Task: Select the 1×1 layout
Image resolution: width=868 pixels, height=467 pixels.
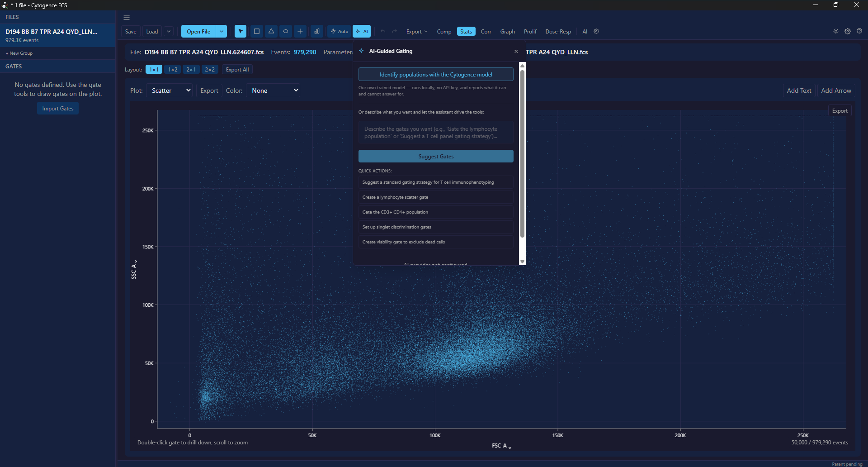Action: click(x=154, y=69)
